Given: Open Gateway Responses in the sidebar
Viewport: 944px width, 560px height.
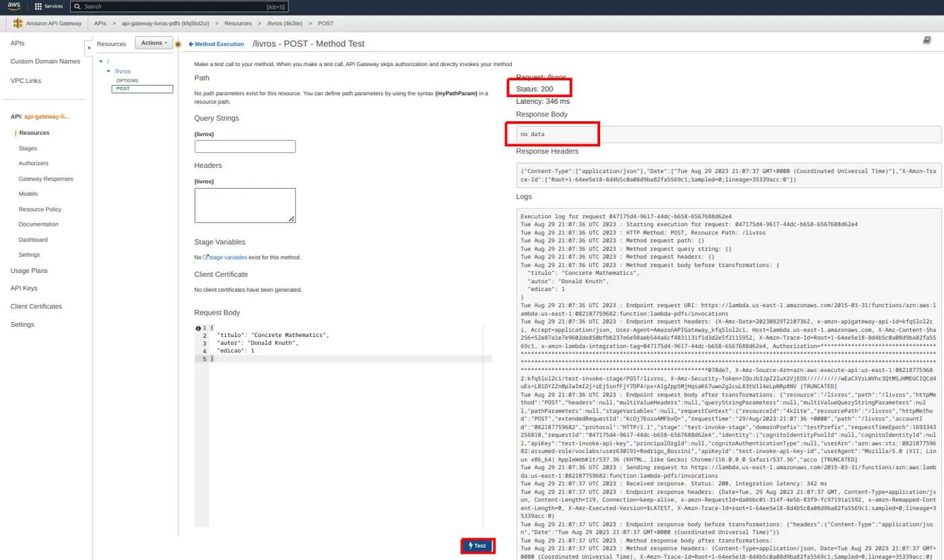Looking at the screenshot, I should coord(46,179).
